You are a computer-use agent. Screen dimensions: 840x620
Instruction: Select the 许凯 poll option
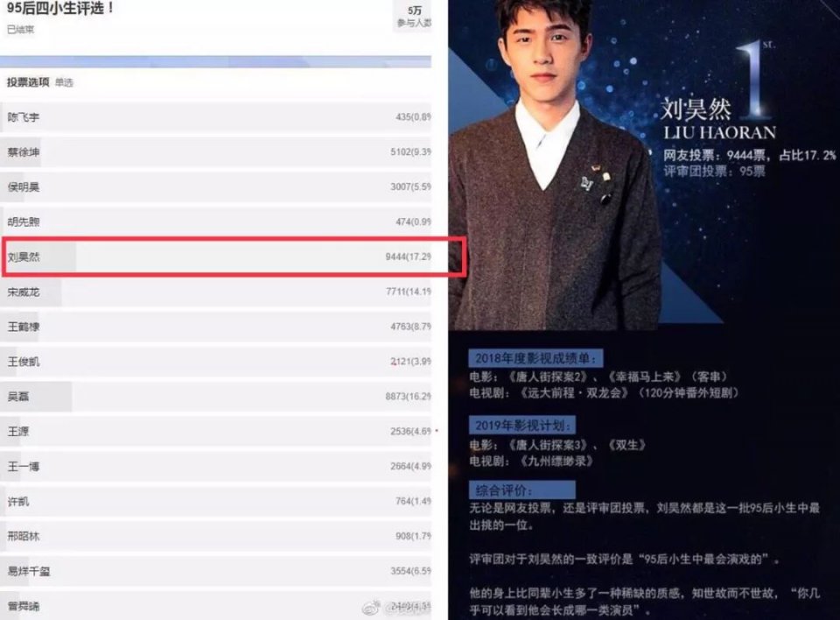[x=215, y=501]
